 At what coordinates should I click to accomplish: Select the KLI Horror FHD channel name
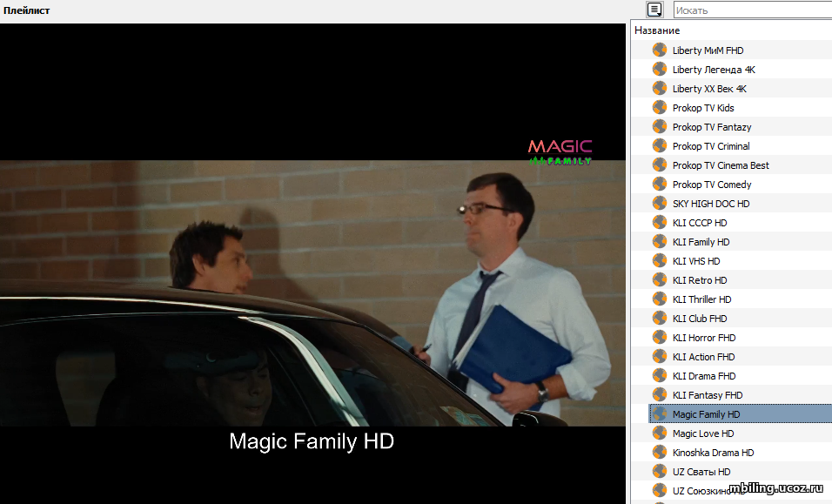[703, 338]
